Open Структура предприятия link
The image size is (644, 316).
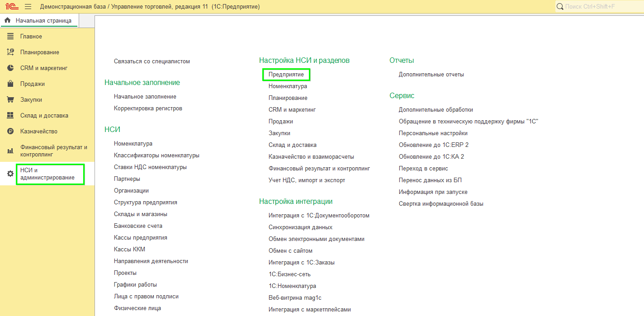pyautogui.click(x=146, y=202)
